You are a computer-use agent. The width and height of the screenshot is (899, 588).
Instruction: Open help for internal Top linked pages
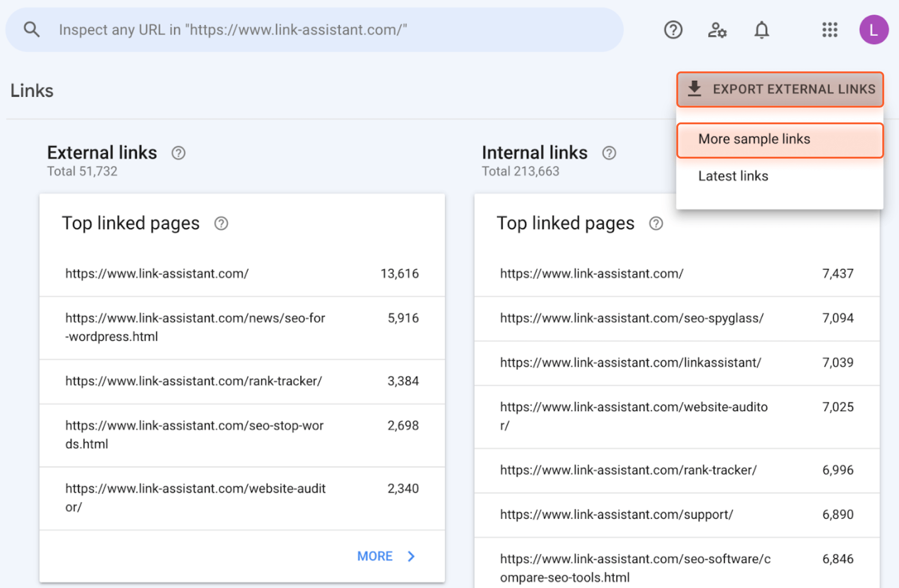tap(656, 224)
